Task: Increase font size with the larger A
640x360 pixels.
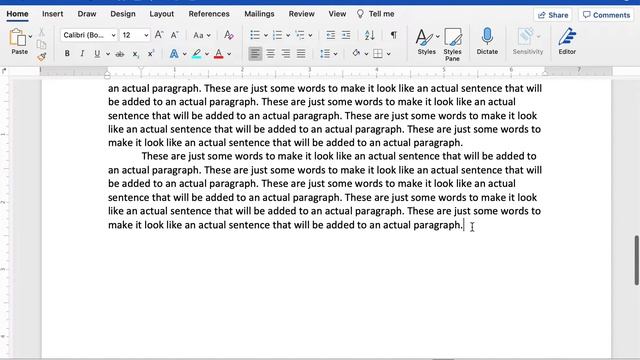Action: click(x=159, y=35)
